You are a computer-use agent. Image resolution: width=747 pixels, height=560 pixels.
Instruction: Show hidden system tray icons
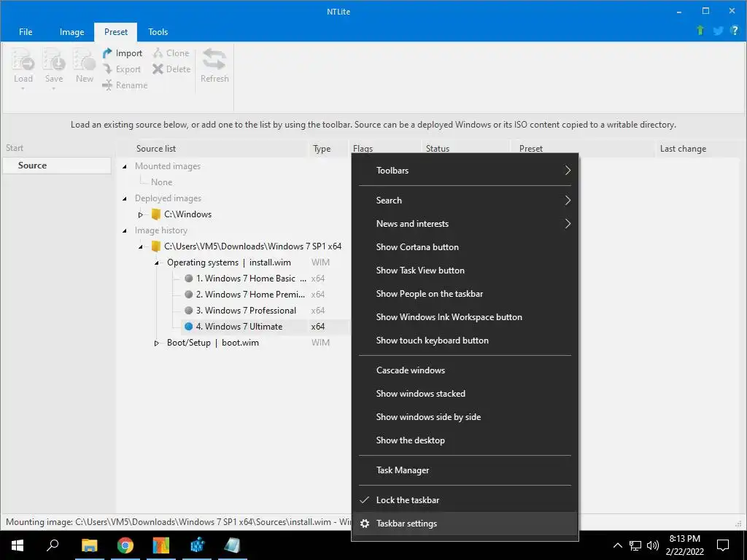[x=617, y=545]
